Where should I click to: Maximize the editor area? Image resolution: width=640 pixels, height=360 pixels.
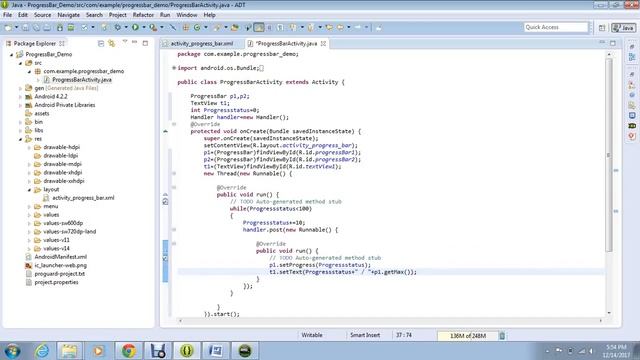click(613, 43)
